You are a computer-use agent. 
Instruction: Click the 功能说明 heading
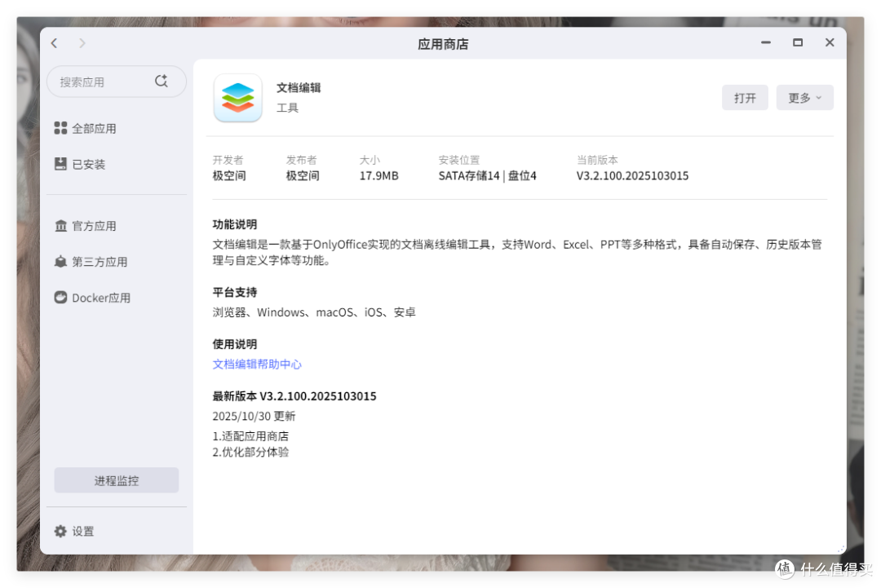[x=234, y=224]
